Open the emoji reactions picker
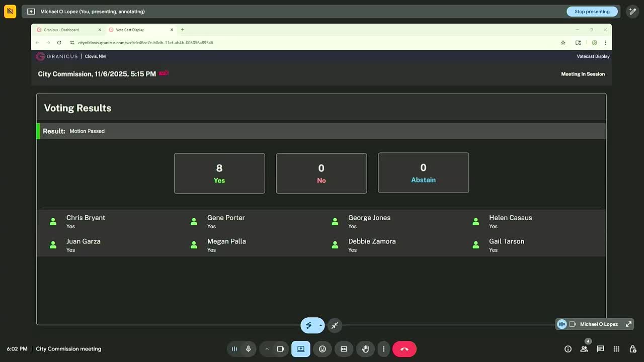This screenshot has width=644, height=362. [323, 349]
